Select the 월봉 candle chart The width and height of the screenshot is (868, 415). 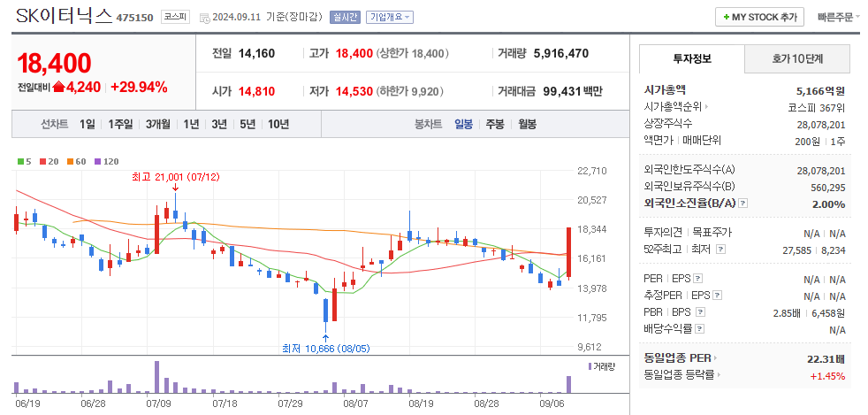click(x=527, y=124)
